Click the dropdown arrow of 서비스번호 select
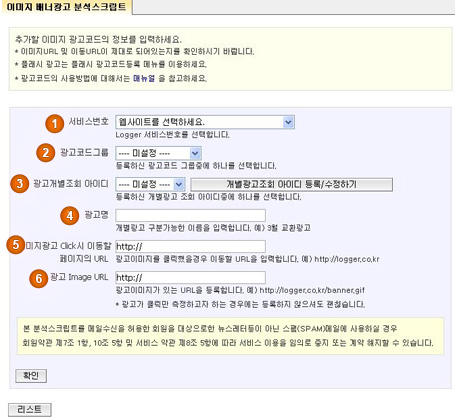The image size is (455, 420). tap(288, 122)
